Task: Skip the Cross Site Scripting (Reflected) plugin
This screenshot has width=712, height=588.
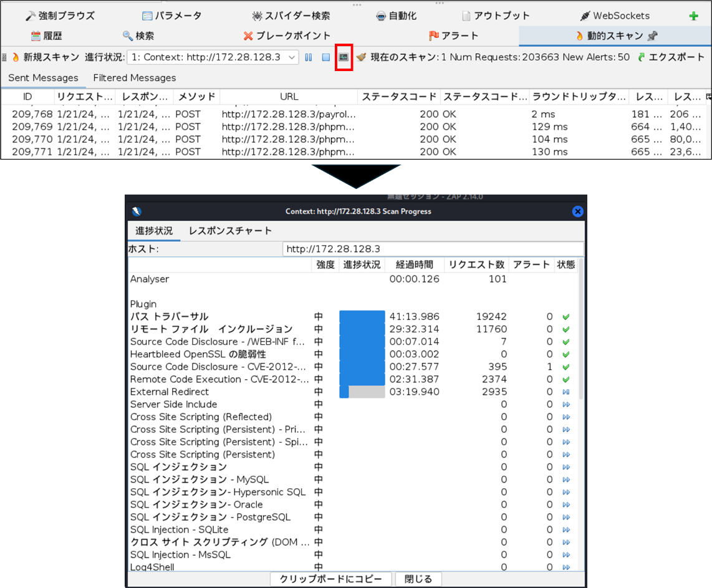Action: coord(566,417)
